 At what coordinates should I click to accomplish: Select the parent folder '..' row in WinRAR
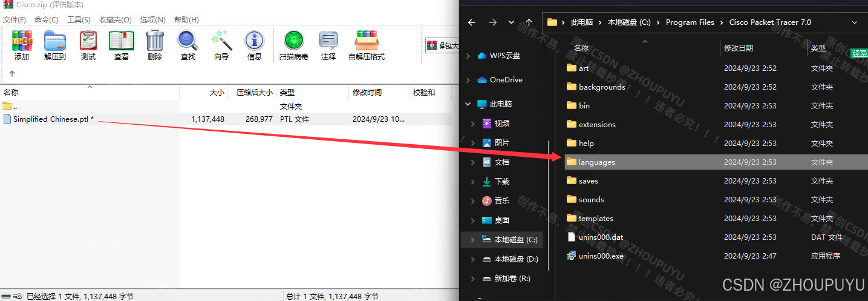(227, 107)
